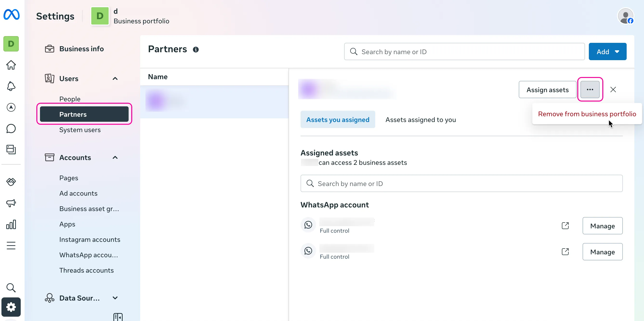
Task: Select Partners in the sidebar
Action: click(x=84, y=114)
